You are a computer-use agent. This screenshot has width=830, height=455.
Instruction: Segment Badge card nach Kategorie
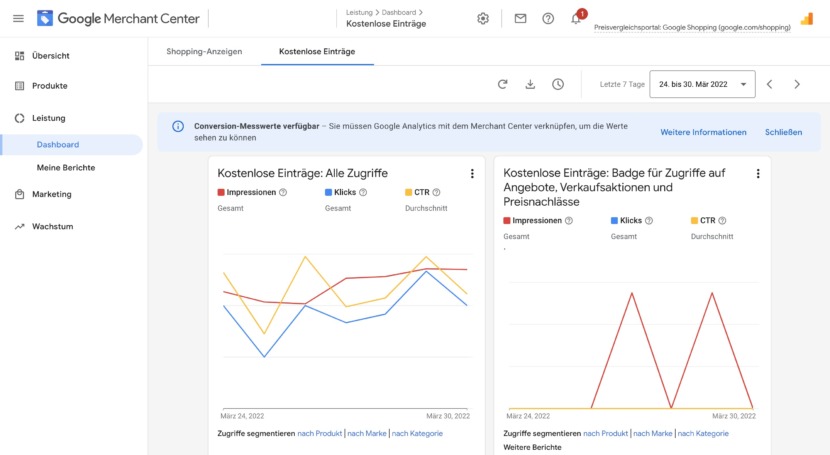tap(703, 433)
